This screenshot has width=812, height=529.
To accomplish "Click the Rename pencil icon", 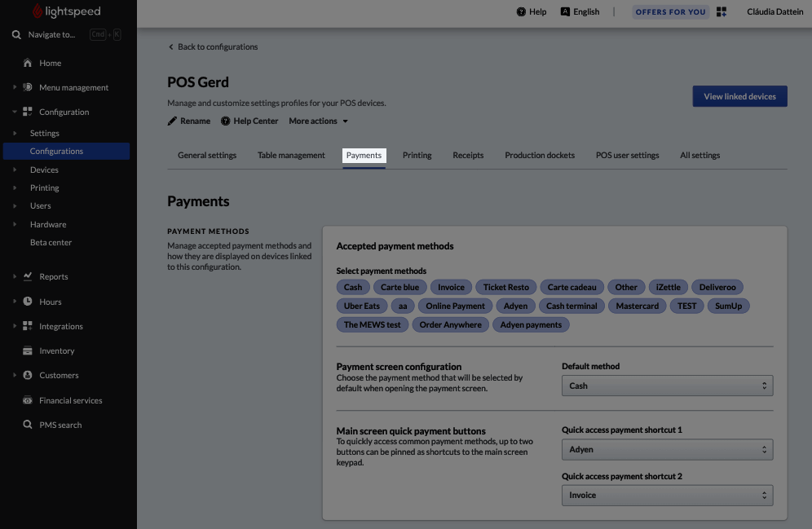I will pos(172,121).
